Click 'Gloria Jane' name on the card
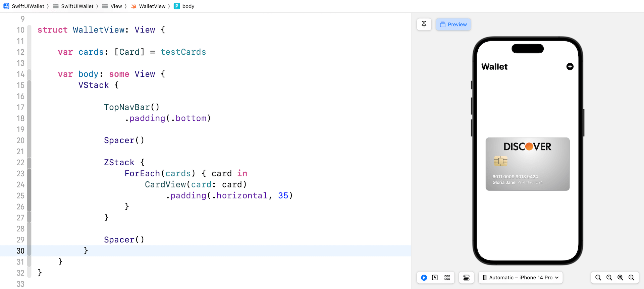Screen dimensions: 644x289 click(x=504, y=183)
